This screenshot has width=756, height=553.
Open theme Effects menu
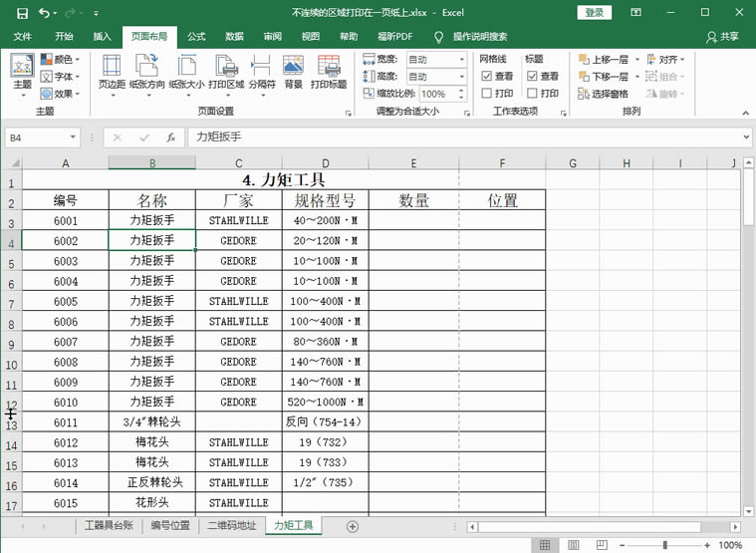[x=61, y=94]
